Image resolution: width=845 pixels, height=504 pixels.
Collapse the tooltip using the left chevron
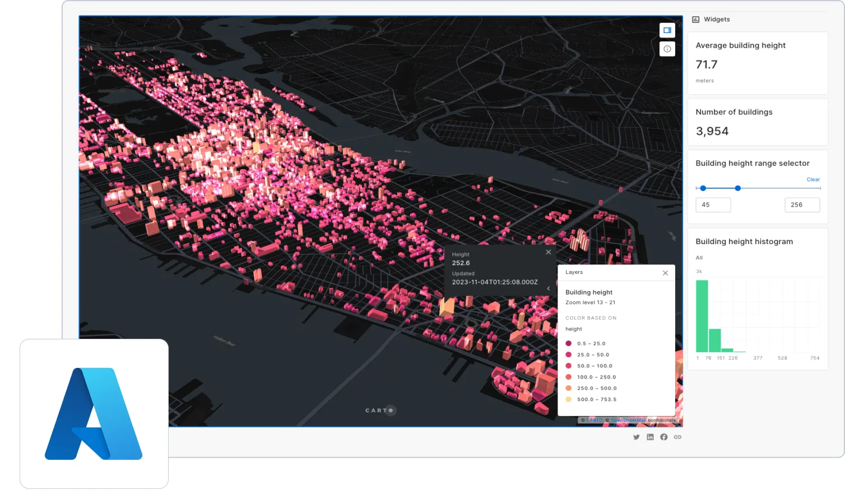click(548, 288)
